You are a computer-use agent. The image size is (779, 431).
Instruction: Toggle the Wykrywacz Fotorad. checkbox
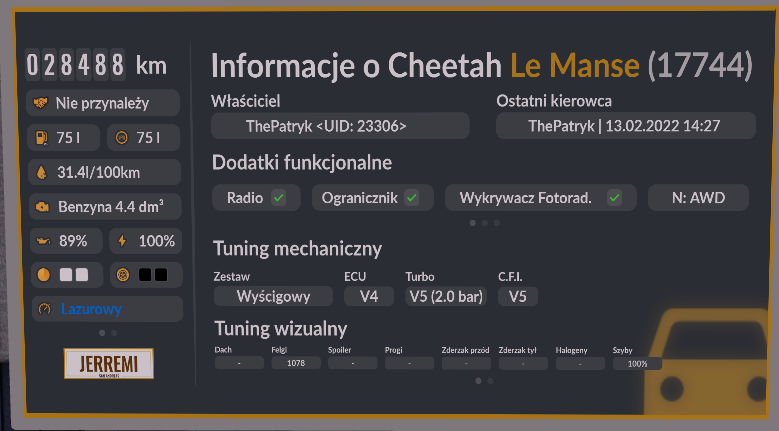coord(615,198)
